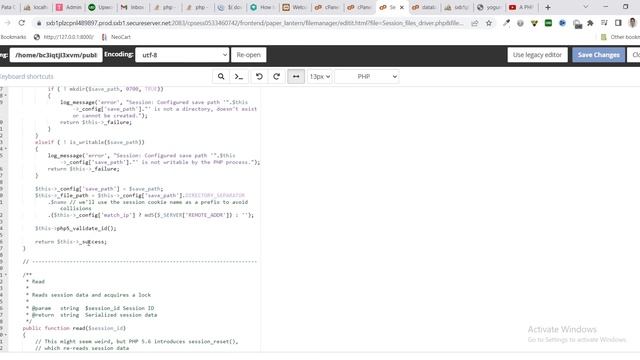Click the 'if ( ! mkdir($save_path, 0700, TRUE))' line
Image resolution: width=640 pixels, height=360 pixels.
click(x=105, y=89)
